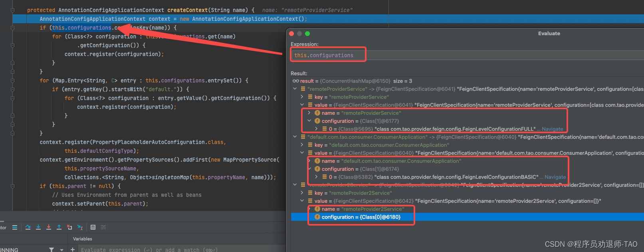Click the red Force Step Into icon
The width and height of the screenshot is (644, 252).
49,227
